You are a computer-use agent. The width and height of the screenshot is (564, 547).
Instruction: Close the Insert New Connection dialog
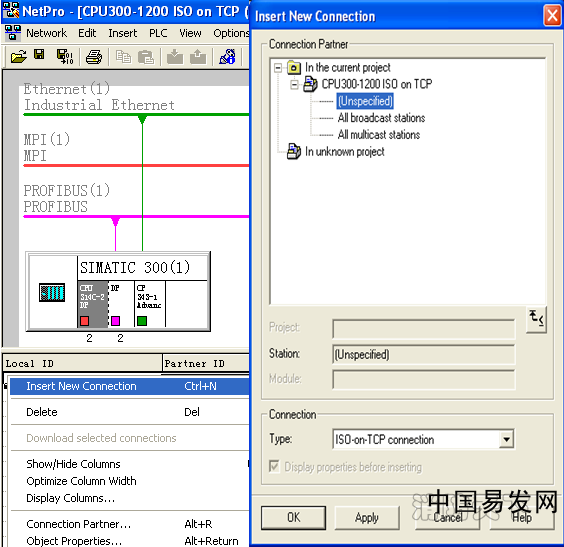click(x=552, y=15)
